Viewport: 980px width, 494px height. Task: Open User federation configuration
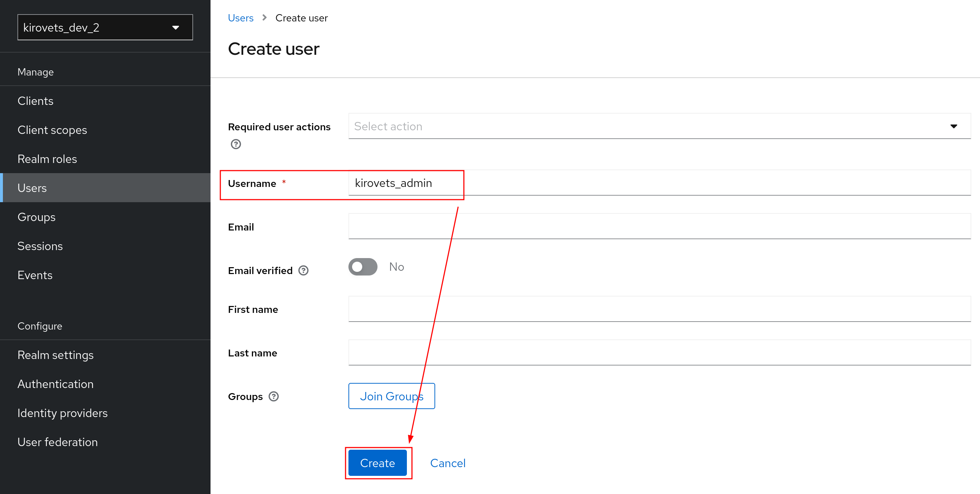coord(58,441)
